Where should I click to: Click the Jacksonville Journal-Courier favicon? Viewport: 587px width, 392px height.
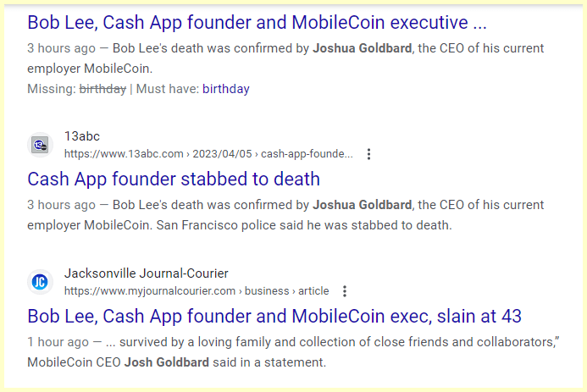pos(40,282)
